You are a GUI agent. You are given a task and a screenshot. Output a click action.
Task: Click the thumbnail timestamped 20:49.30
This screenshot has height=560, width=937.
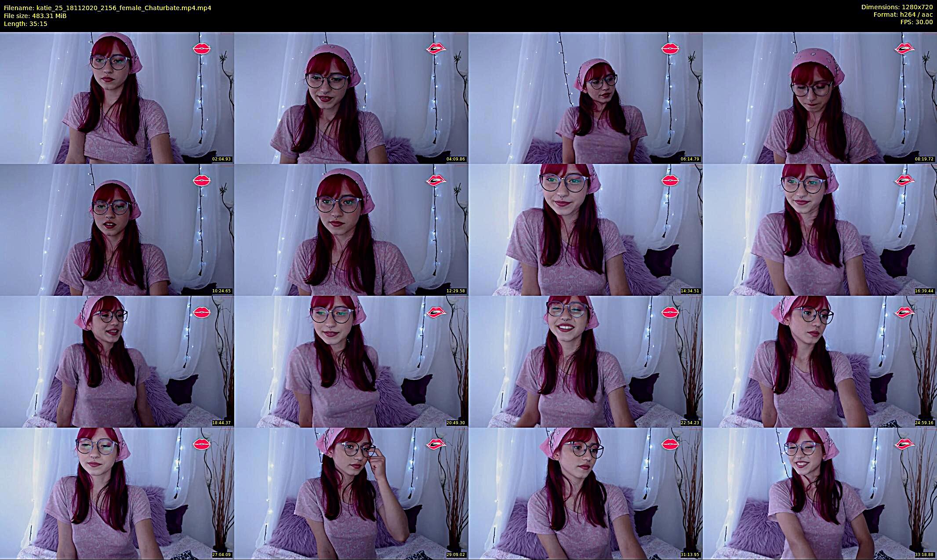click(351, 361)
